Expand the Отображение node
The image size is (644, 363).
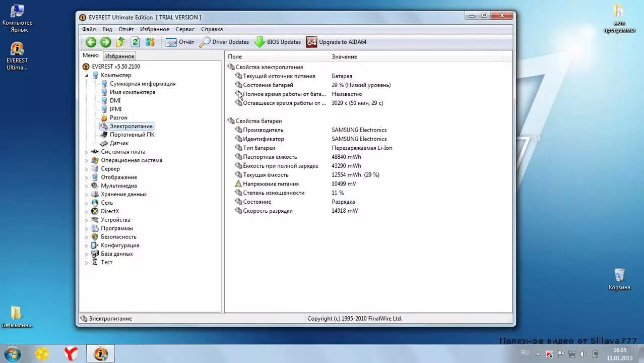(x=86, y=178)
